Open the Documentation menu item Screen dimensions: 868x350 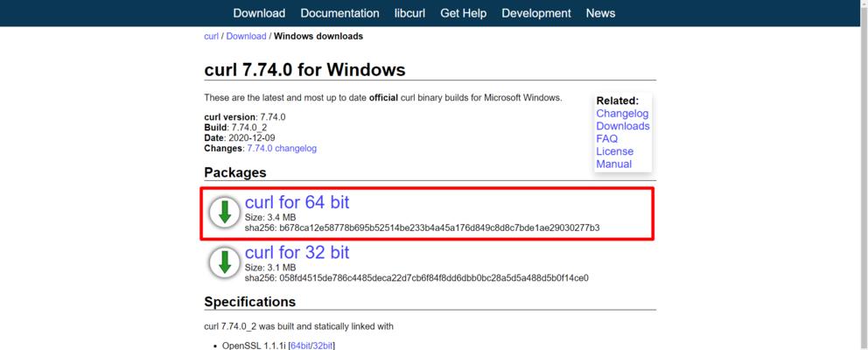[x=339, y=13]
